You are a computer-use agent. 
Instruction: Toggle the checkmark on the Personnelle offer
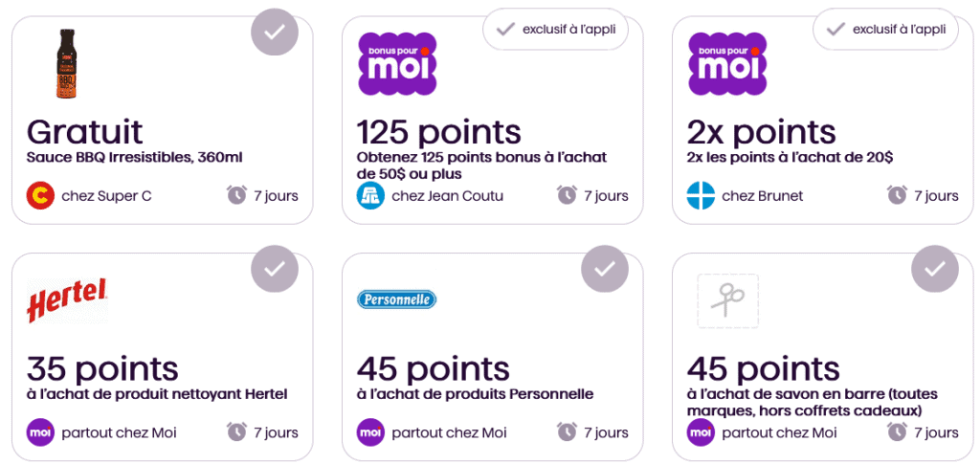[605, 269]
